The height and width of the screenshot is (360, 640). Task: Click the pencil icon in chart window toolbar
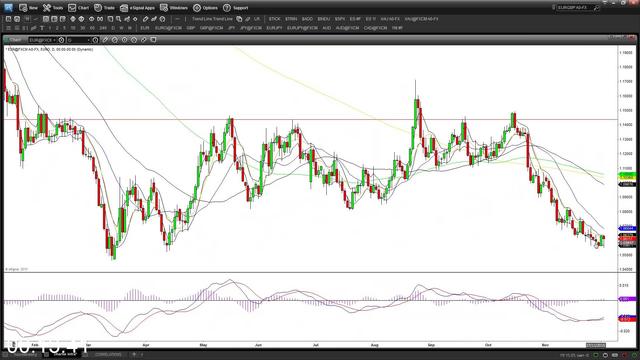[x=105, y=40]
